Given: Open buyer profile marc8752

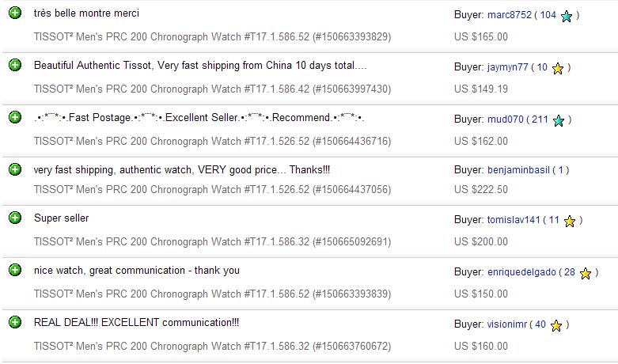Looking at the screenshot, I should coord(510,15).
